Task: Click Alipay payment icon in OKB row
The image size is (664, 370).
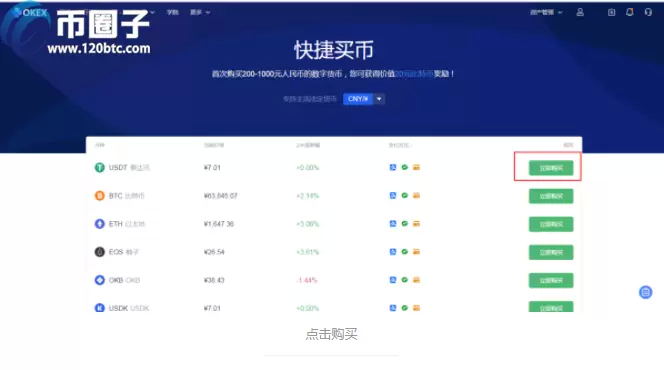Action: tap(393, 279)
